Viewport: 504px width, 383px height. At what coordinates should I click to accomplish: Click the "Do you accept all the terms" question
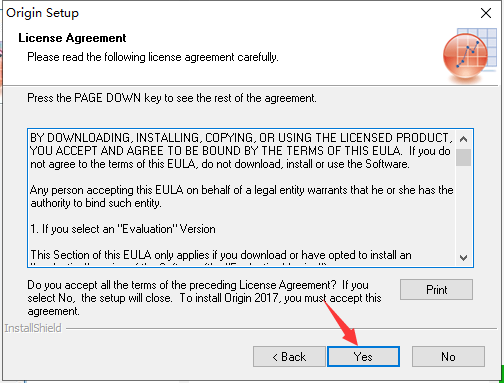(x=204, y=298)
